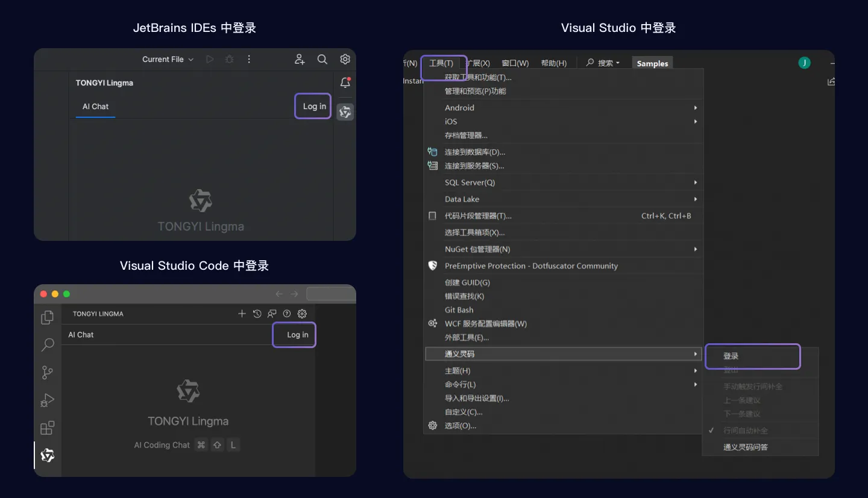Click Log in in VS Code Lingma panel
Image resolution: width=868 pixels, height=498 pixels.
coord(297,335)
